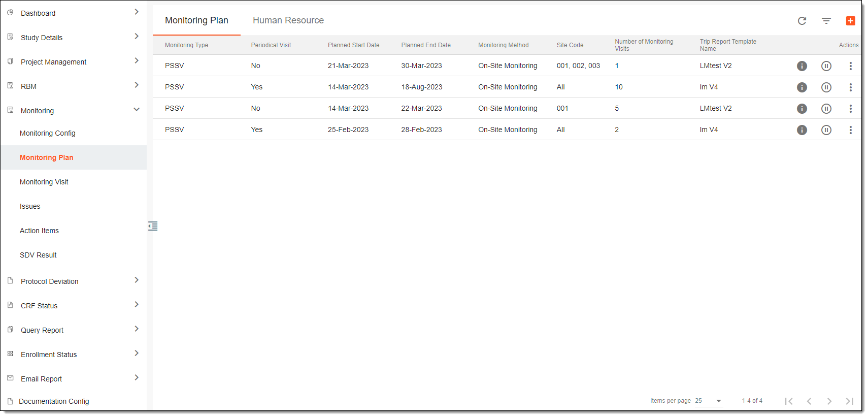Click the refresh icon in the toolbar
Viewport: 868px width, 417px height.
coord(802,21)
